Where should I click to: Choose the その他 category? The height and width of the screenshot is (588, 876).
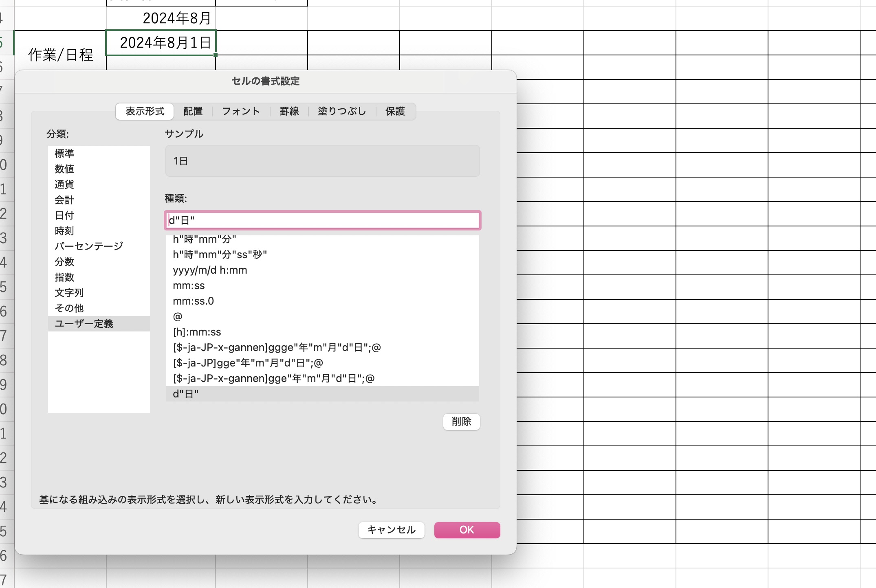tap(99, 308)
